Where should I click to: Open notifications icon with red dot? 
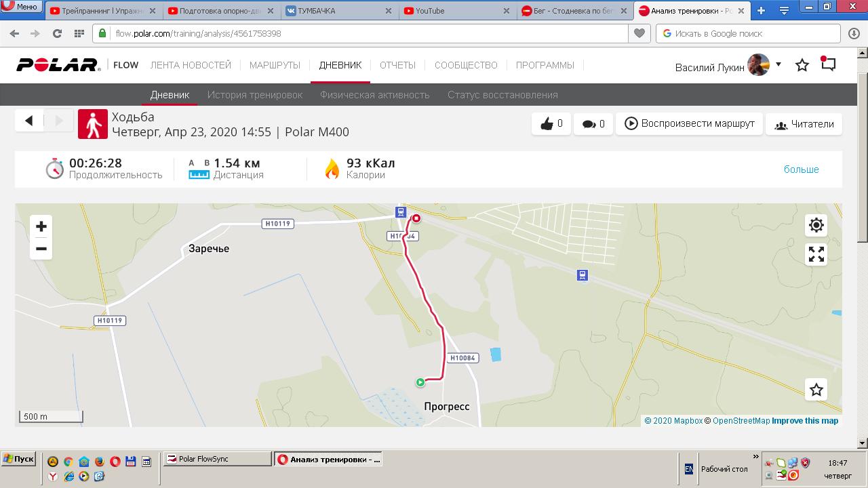[x=828, y=64]
